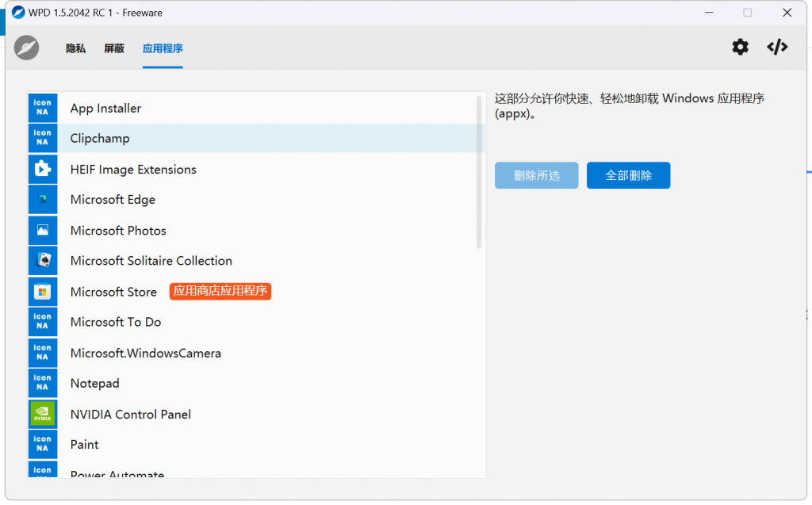Select the 应用程序 tab
This screenshot has height=505, width=812.
(163, 48)
